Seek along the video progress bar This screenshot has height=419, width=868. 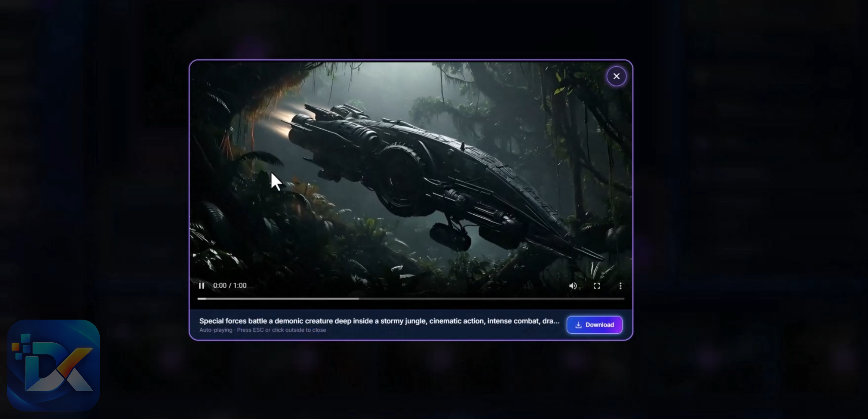pyautogui.click(x=411, y=298)
